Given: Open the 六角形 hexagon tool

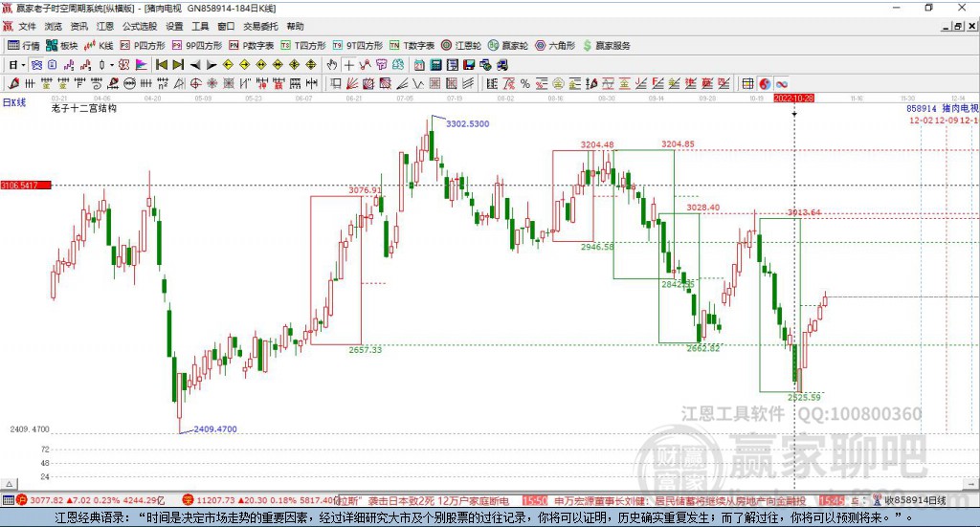Looking at the screenshot, I should click(x=555, y=46).
